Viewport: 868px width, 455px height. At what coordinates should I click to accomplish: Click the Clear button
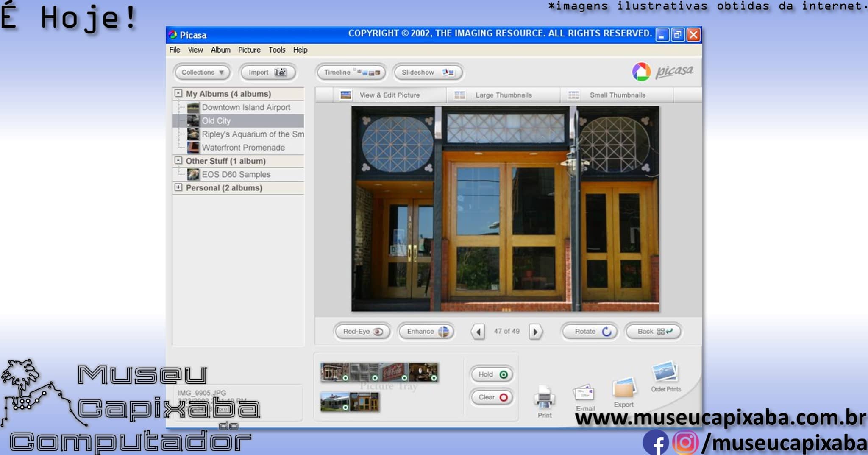[492, 397]
